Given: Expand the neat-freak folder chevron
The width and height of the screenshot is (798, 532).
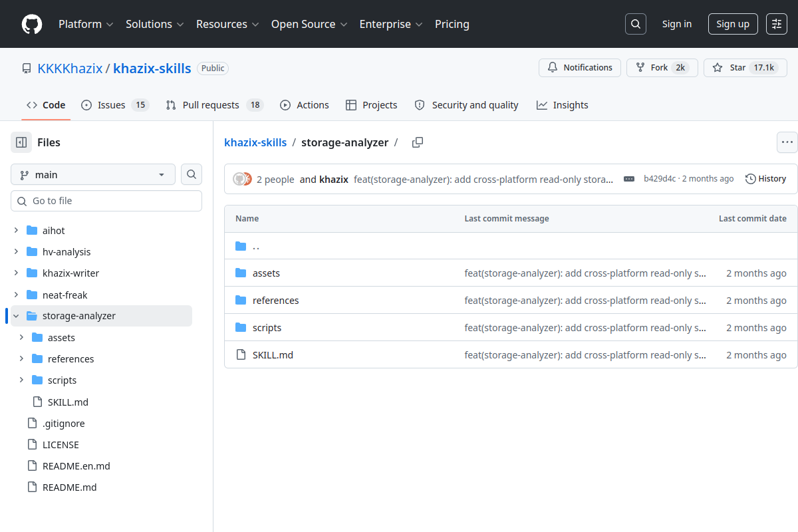Looking at the screenshot, I should coord(16,295).
